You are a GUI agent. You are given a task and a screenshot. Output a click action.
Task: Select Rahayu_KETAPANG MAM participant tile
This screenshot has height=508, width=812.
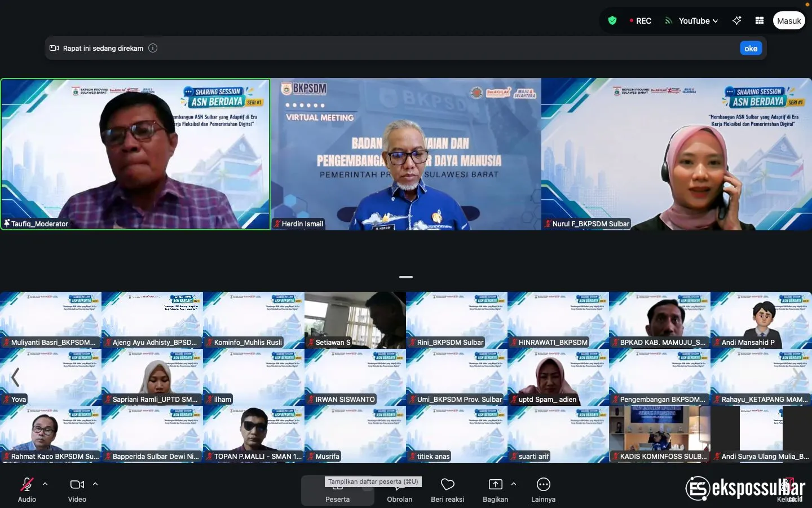761,377
